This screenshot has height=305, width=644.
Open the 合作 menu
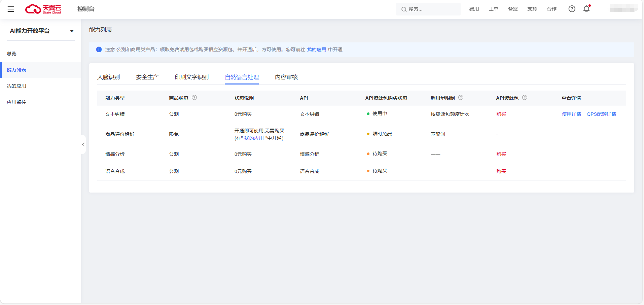coord(552,9)
